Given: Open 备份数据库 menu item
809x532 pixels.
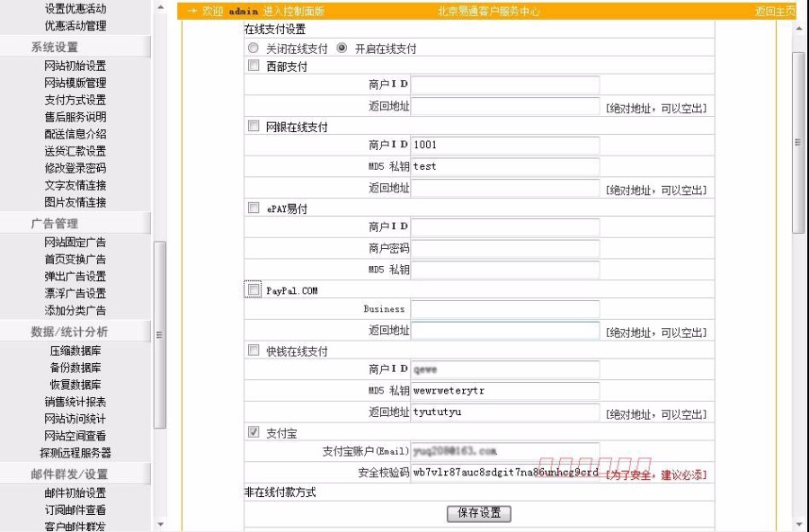Looking at the screenshot, I should [76, 368].
